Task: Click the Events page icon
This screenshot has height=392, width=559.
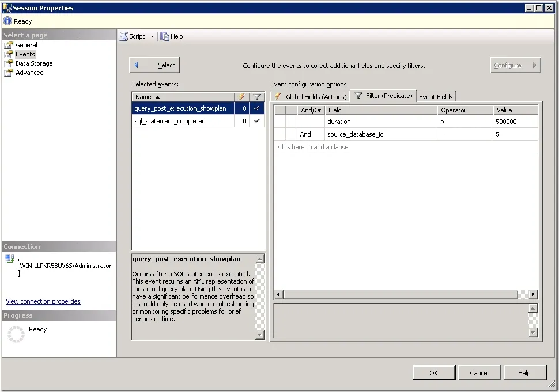Action: (x=9, y=54)
